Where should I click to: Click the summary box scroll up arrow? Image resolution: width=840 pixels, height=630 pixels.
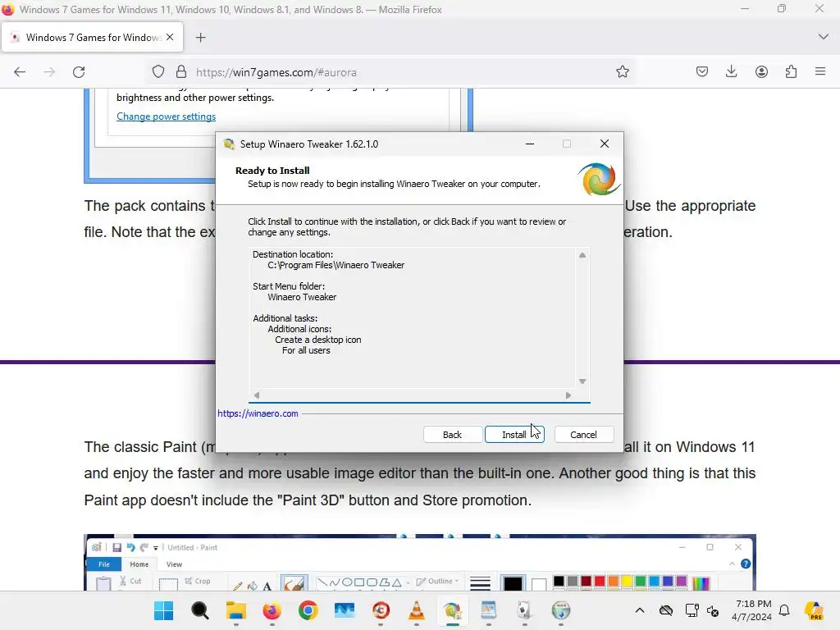[x=582, y=255]
